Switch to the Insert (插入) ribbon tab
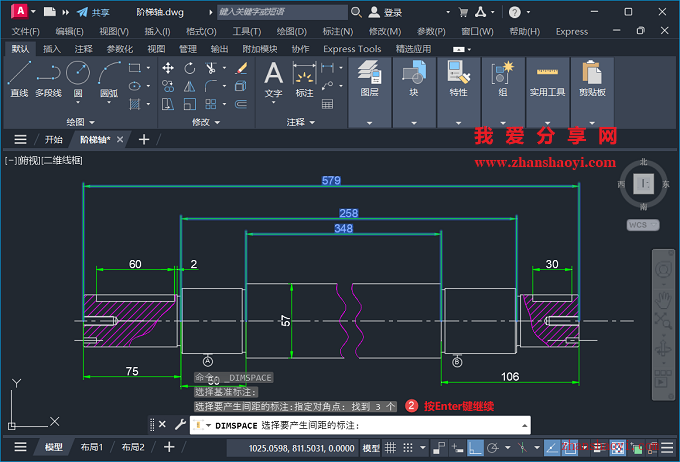Viewport: 680px width, 462px height. pyautogui.click(x=52, y=49)
